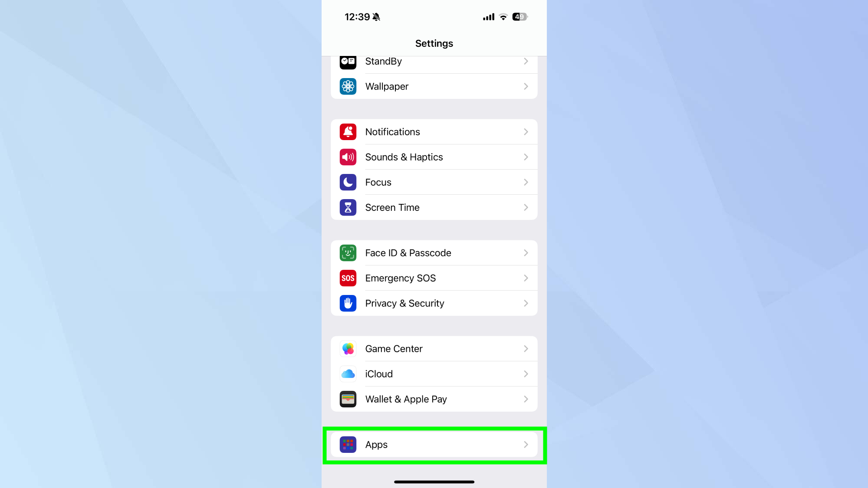Image resolution: width=868 pixels, height=488 pixels.
Task: Check battery percentage in status bar
Action: coord(518,16)
